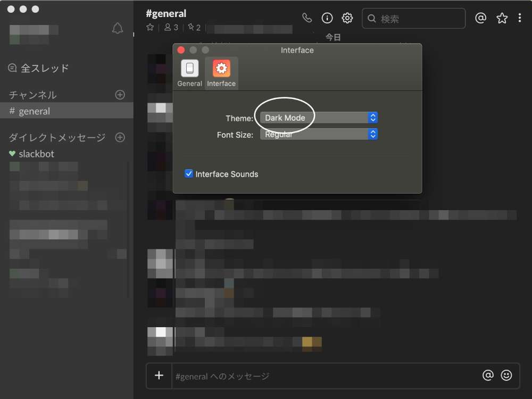The image size is (532, 399).
Task: Open emoji picker in composer
Action: pyautogui.click(x=506, y=375)
